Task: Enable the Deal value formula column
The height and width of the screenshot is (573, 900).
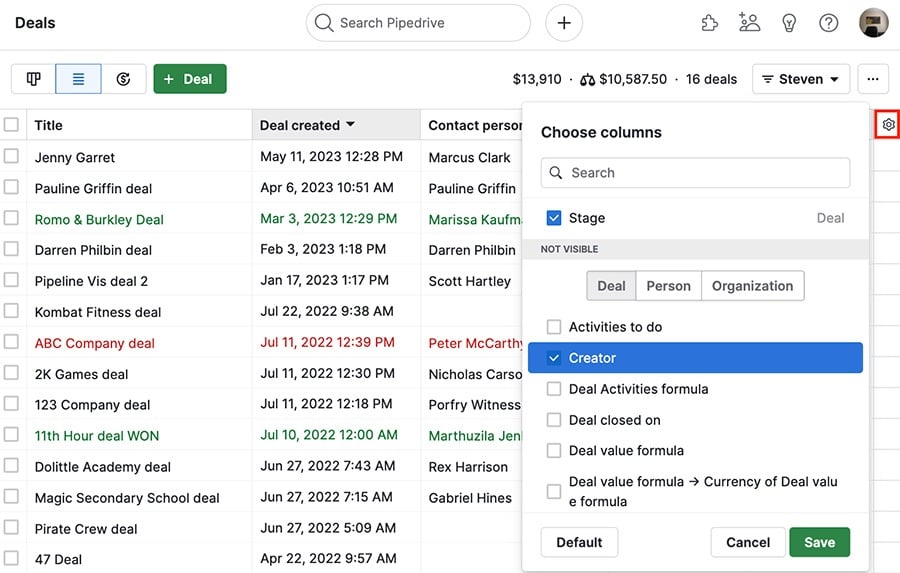Action: click(x=554, y=451)
